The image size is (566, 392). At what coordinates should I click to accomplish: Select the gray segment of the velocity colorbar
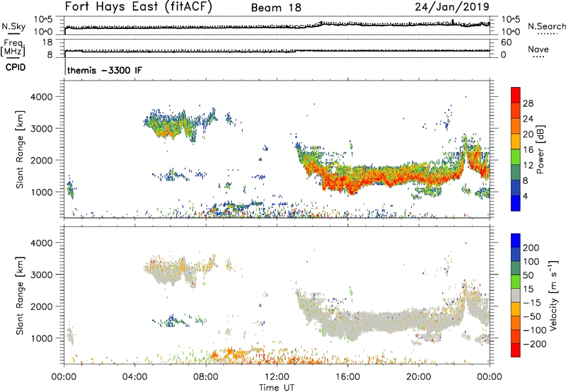pyautogui.click(x=516, y=295)
